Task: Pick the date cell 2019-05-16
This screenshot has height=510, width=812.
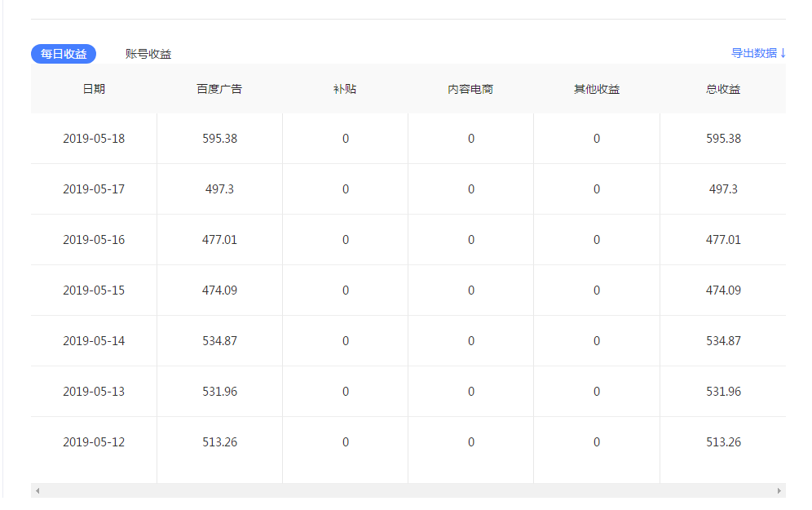Action: pyautogui.click(x=94, y=239)
